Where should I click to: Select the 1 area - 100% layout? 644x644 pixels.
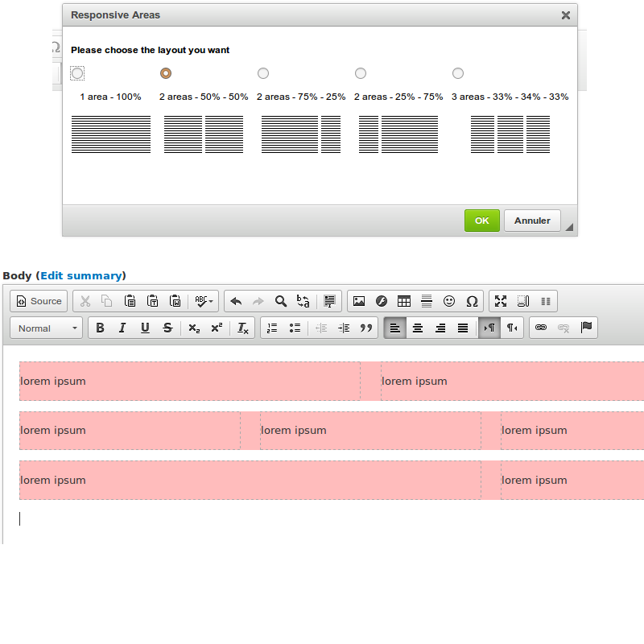77,73
